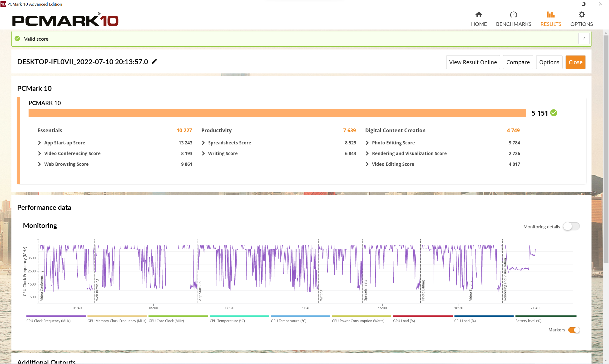Click the GPU Load red legend swatch
The width and height of the screenshot is (609, 364).
pyautogui.click(x=422, y=316)
